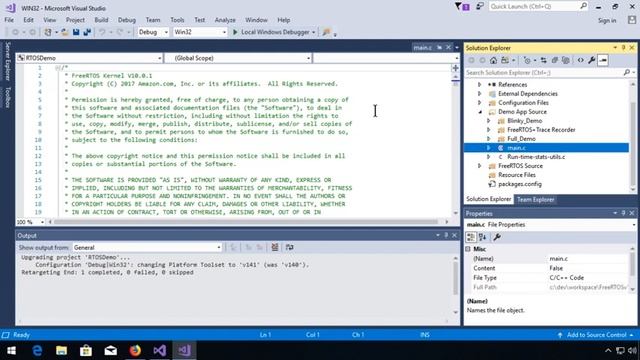
Task: Click the Collapse All icon in Solution Explorer
Action: point(555,60)
